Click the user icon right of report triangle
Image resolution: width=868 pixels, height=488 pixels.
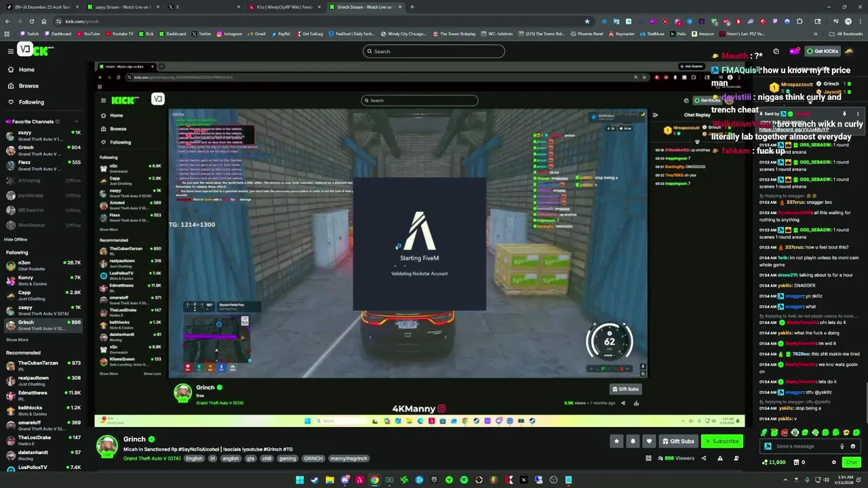[736, 458]
